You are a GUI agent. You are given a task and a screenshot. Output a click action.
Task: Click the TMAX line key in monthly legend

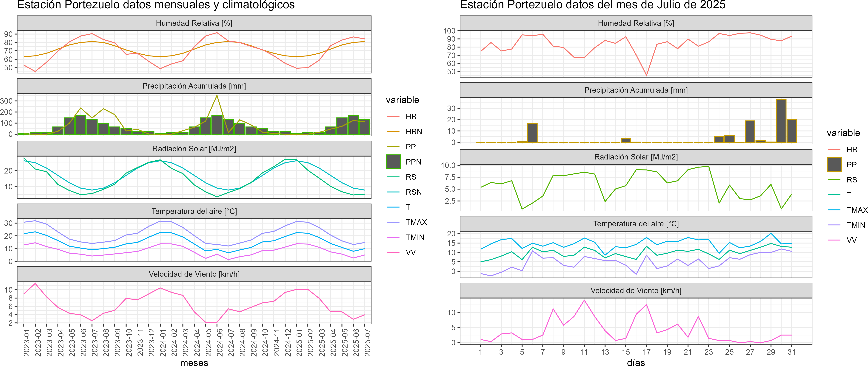coord(393,222)
